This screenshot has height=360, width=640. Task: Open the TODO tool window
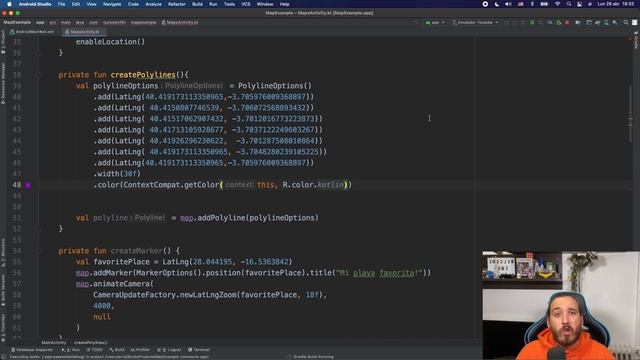tap(94, 350)
